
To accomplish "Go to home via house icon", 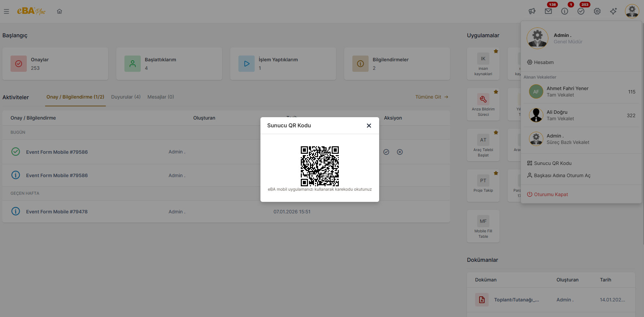I will pos(59,12).
